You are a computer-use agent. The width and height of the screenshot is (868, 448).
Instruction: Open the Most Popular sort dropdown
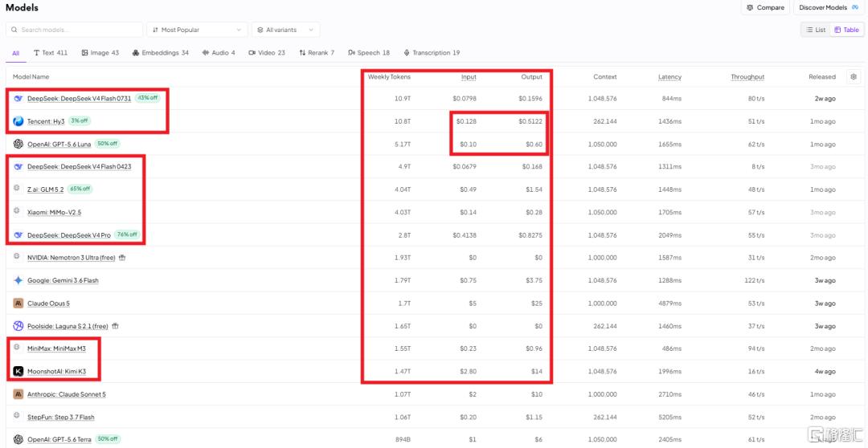pyautogui.click(x=197, y=30)
